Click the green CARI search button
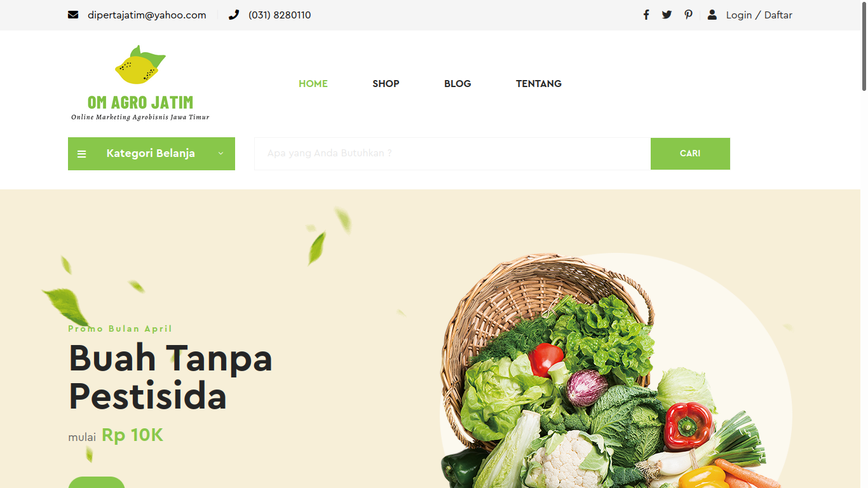This screenshot has height=488, width=868. coord(690,154)
